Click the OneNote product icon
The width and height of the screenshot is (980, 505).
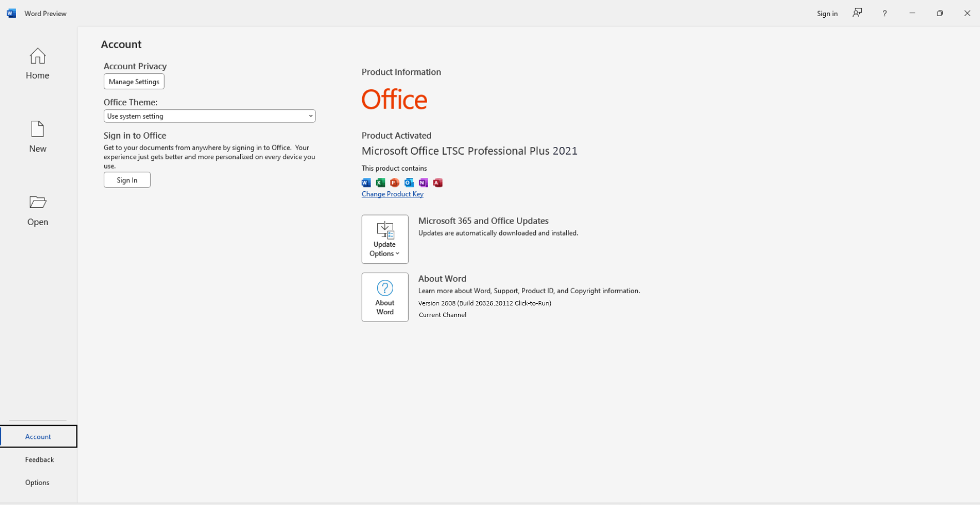[x=424, y=182]
